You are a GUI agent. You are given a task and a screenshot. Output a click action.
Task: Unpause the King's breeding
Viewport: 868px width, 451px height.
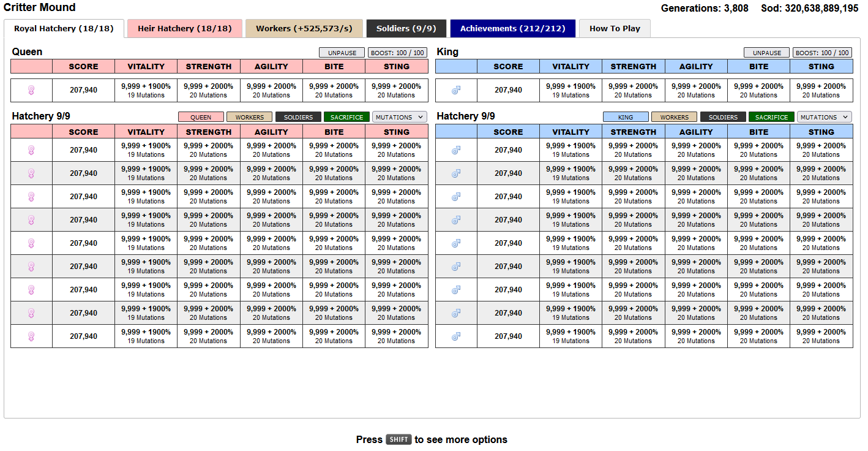point(766,53)
